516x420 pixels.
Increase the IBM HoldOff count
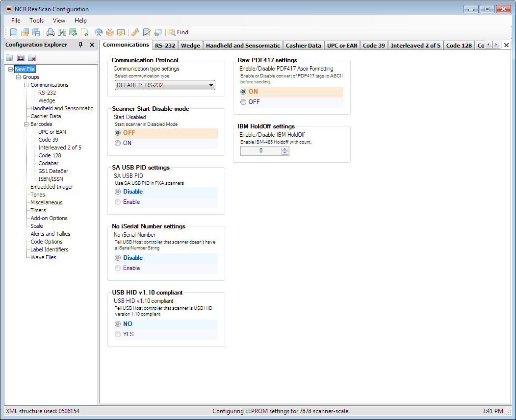[285, 148]
